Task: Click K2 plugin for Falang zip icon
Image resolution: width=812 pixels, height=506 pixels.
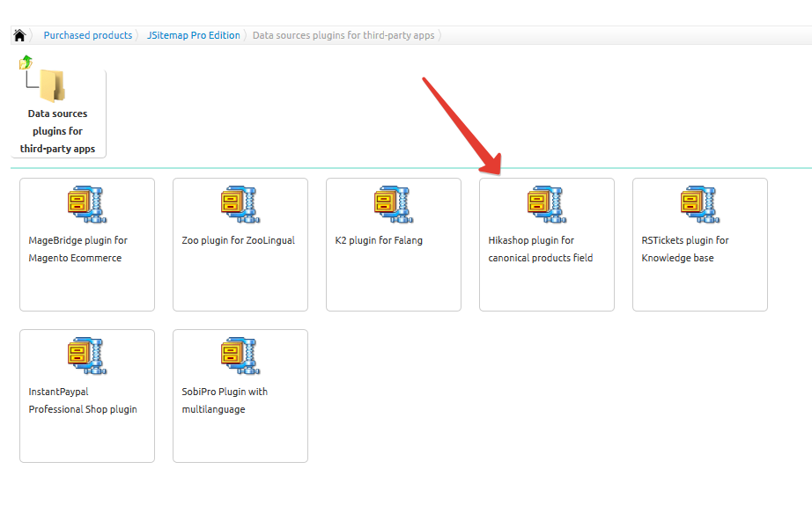Action: point(394,204)
